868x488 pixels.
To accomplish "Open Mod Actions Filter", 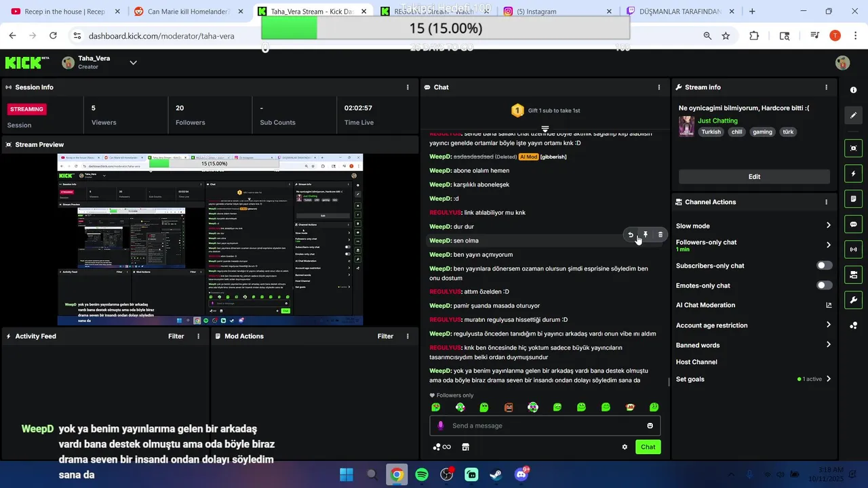I will click(386, 336).
